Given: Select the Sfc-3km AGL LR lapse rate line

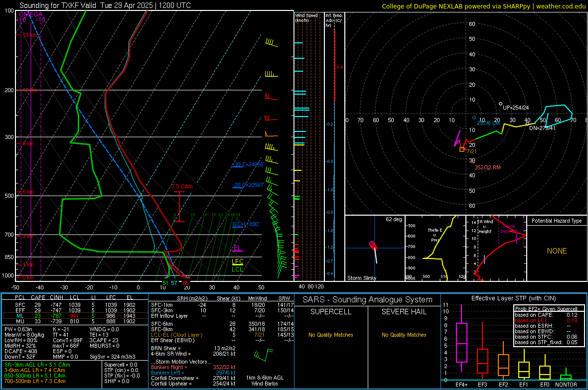Looking at the screenshot, I should (37, 365).
